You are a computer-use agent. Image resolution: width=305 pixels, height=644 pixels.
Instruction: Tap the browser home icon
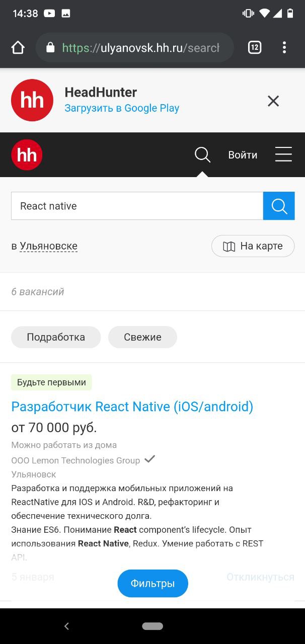(18, 48)
